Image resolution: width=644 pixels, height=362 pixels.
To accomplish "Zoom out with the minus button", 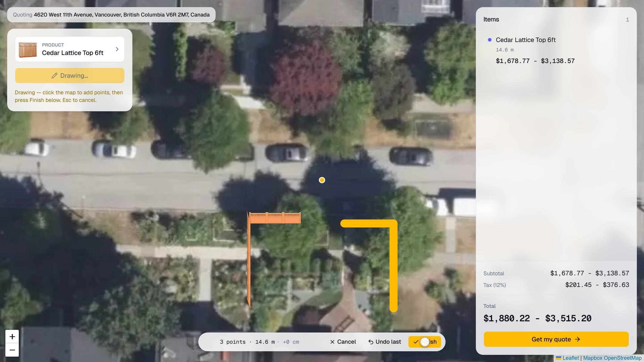I will tap(12, 350).
